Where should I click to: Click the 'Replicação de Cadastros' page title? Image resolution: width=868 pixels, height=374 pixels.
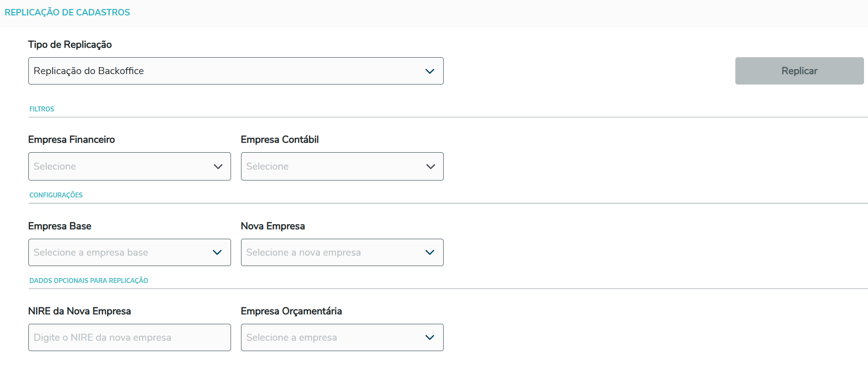(x=67, y=12)
